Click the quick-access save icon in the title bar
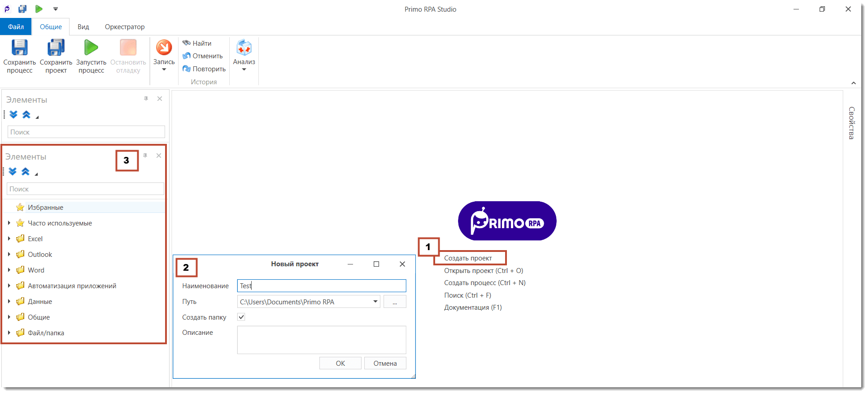868x394 pixels. pos(22,9)
